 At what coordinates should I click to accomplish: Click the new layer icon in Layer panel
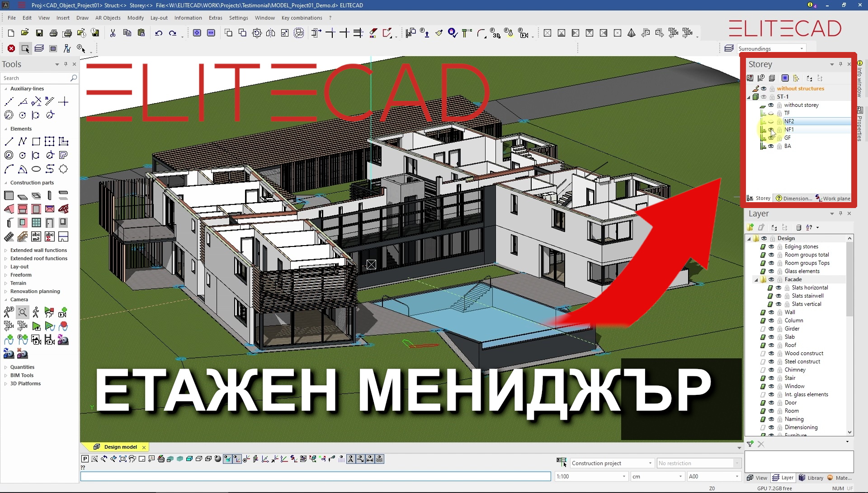click(751, 228)
